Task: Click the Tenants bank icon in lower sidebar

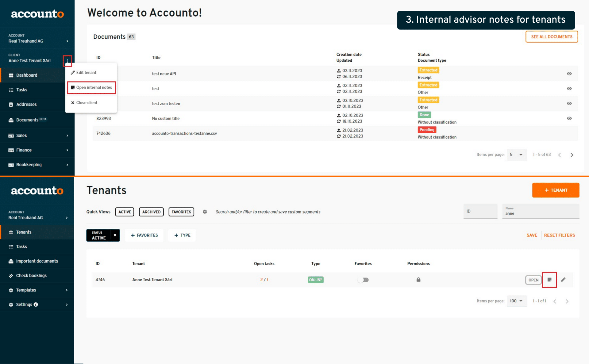Action: [x=11, y=232]
